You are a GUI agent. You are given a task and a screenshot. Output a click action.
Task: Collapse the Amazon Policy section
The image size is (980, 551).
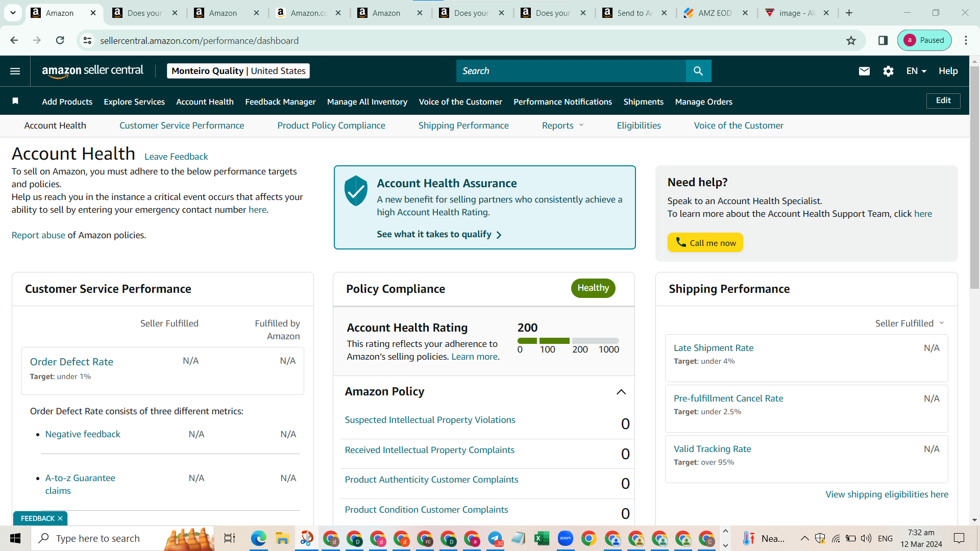(621, 392)
